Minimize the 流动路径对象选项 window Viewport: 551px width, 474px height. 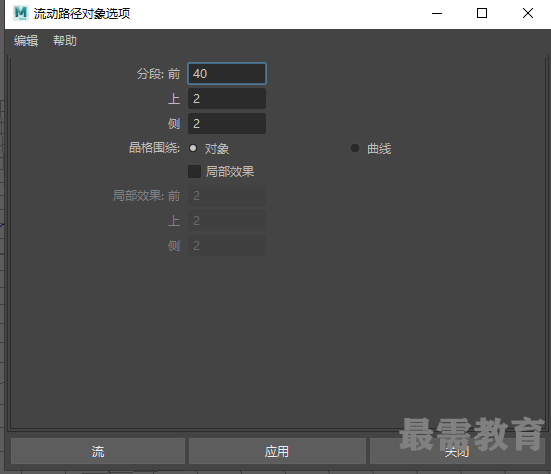[437, 13]
